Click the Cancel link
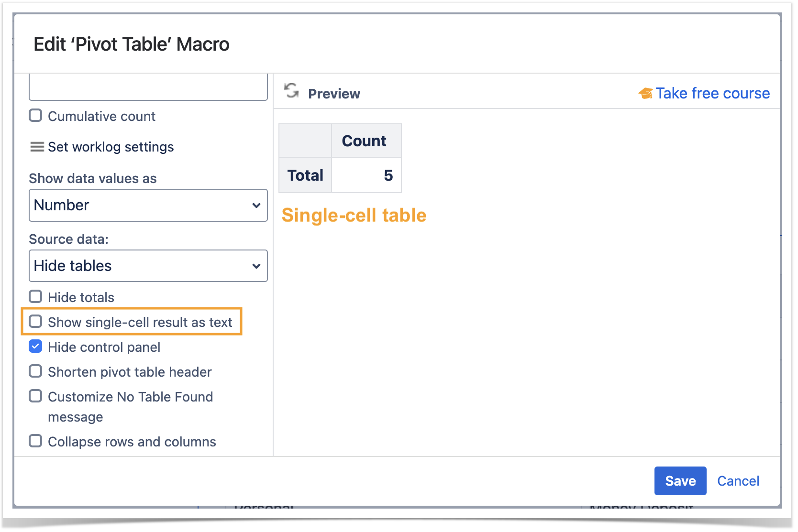 pyautogui.click(x=738, y=481)
